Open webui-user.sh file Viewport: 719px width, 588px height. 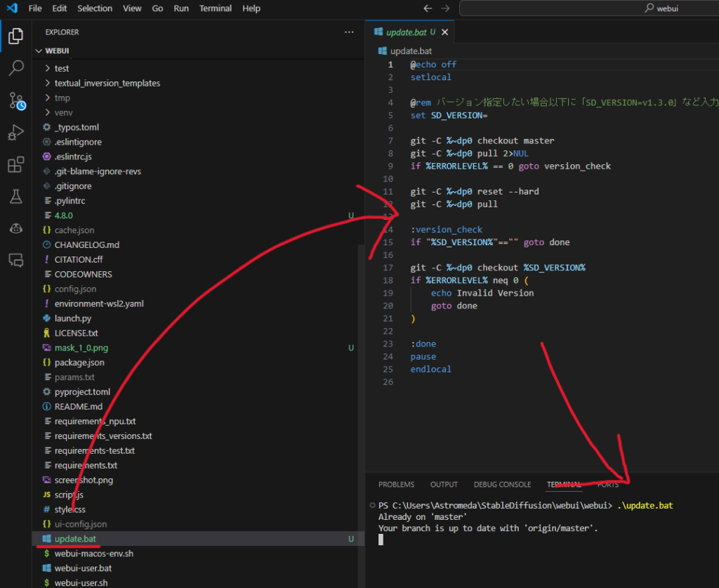point(198,582)
